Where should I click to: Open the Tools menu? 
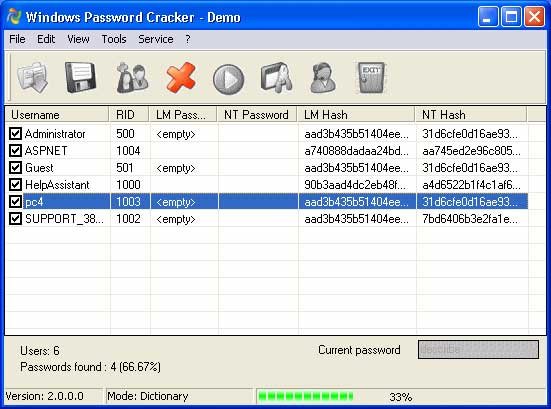click(x=114, y=39)
